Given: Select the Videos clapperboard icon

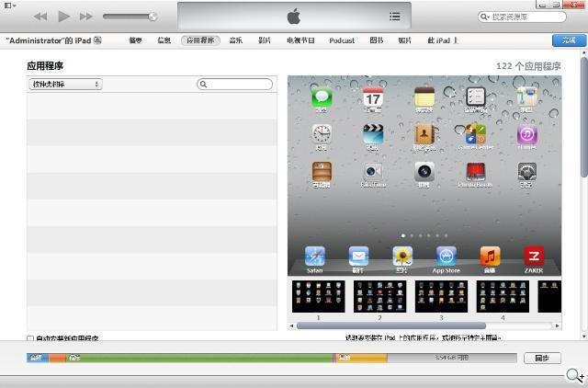Looking at the screenshot, I should (x=373, y=134).
